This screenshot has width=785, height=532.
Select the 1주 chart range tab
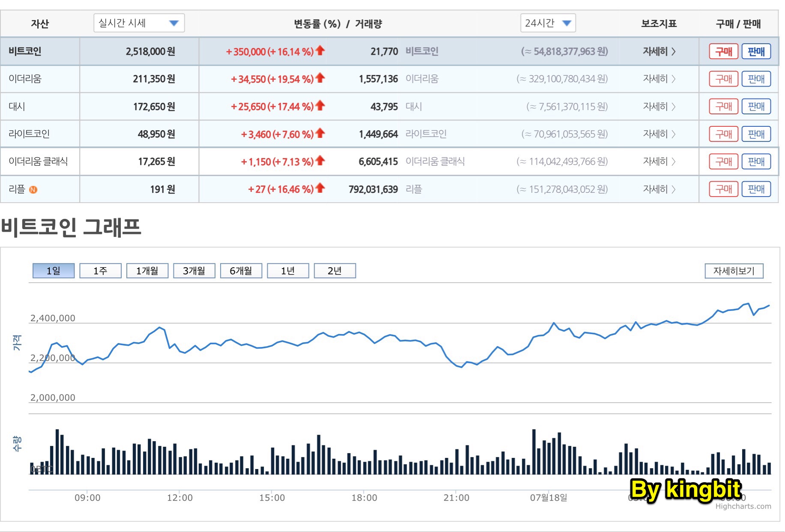100,271
